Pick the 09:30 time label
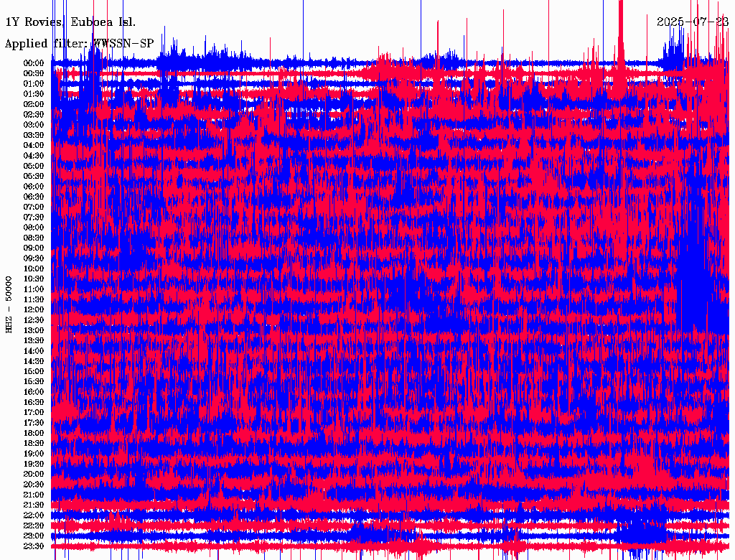This screenshot has width=735, height=560. pos(34,258)
